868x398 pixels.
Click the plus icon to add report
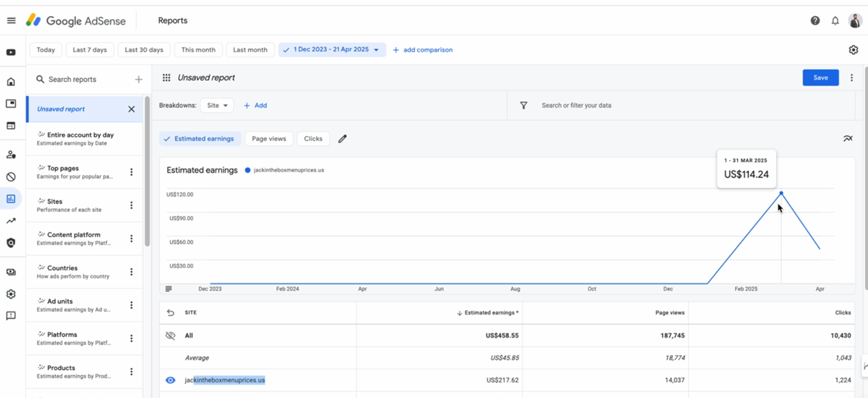(x=139, y=79)
